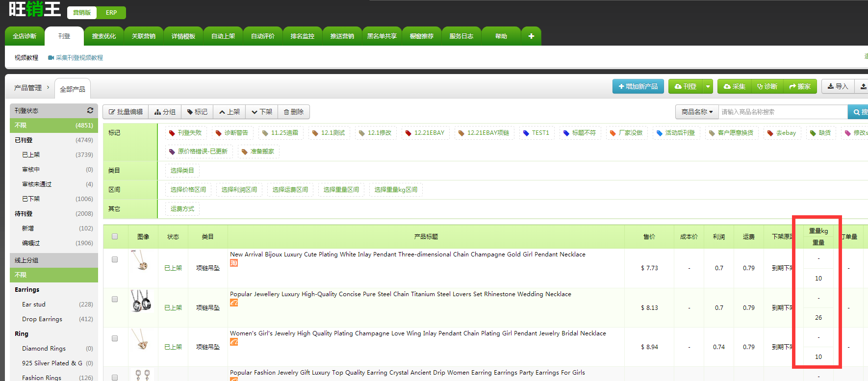Check the Popular Fashion Jewelry earring row
The width and height of the screenshot is (868, 381).
click(115, 378)
